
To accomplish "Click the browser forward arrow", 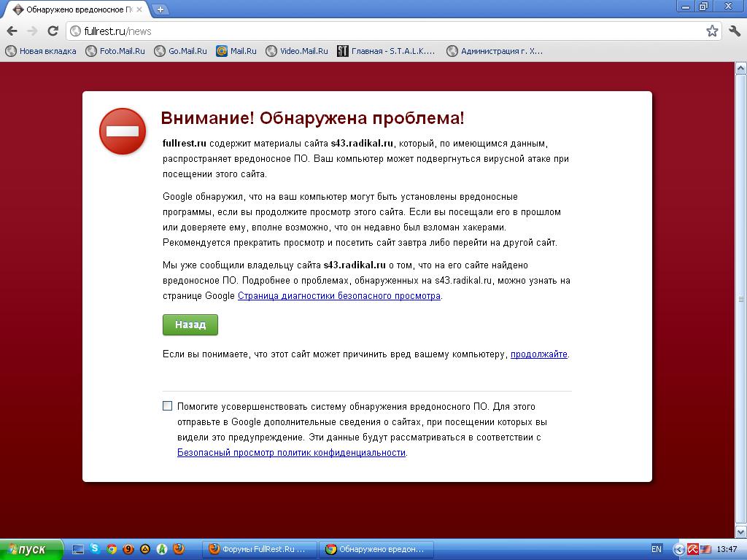I will 32,31.
